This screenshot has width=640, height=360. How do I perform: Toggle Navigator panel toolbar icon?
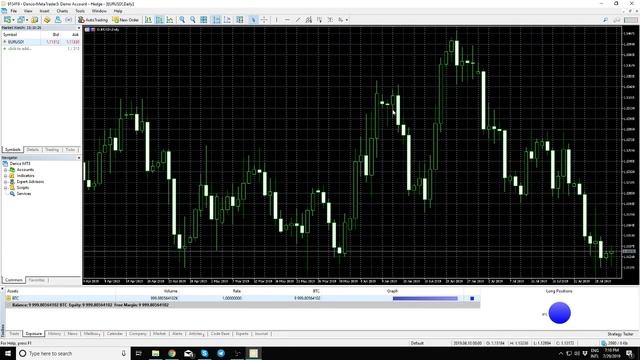[58, 20]
